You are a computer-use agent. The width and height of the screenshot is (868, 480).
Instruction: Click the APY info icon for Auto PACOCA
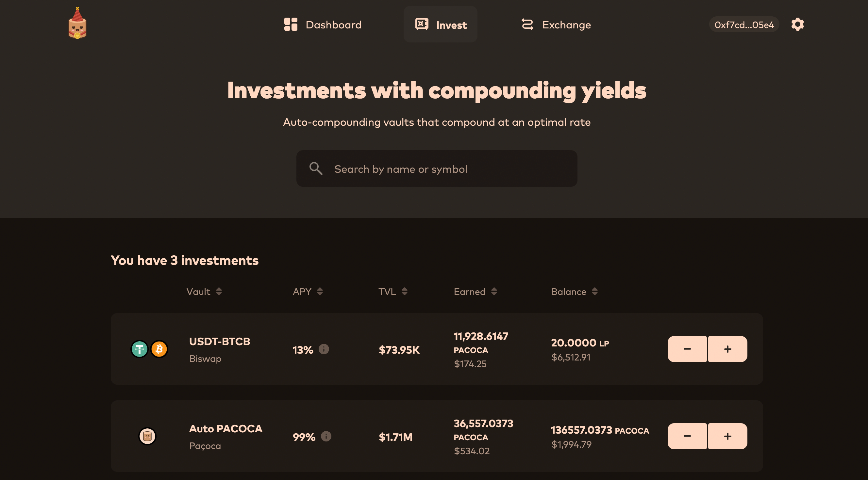[326, 436]
